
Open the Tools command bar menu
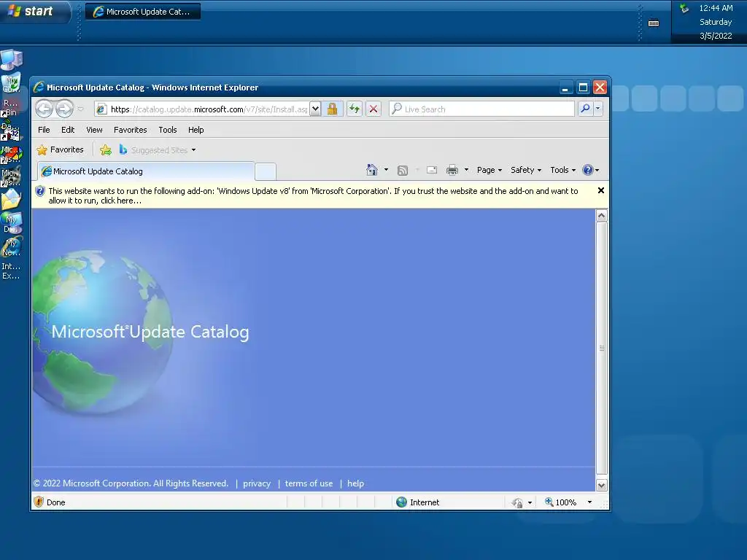coord(562,170)
